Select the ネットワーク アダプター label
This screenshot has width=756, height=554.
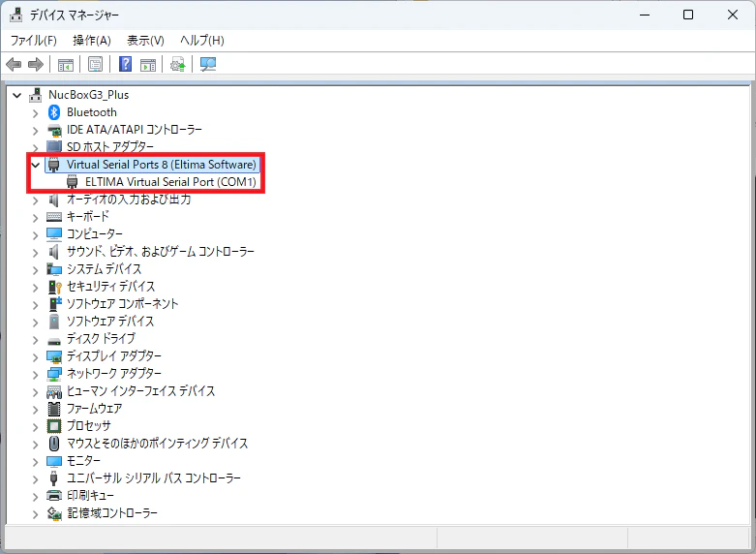(114, 374)
